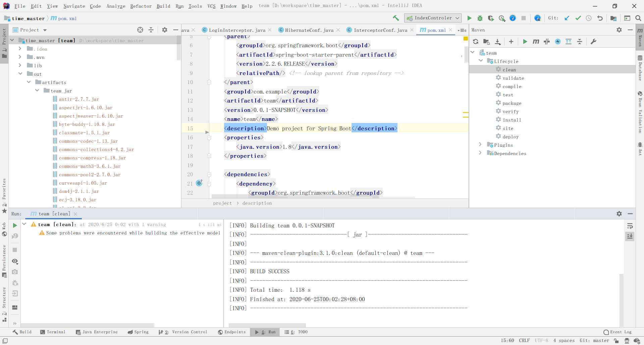Collapse the Lifecycle node in Maven
The width and height of the screenshot is (644, 345).
[481, 61]
